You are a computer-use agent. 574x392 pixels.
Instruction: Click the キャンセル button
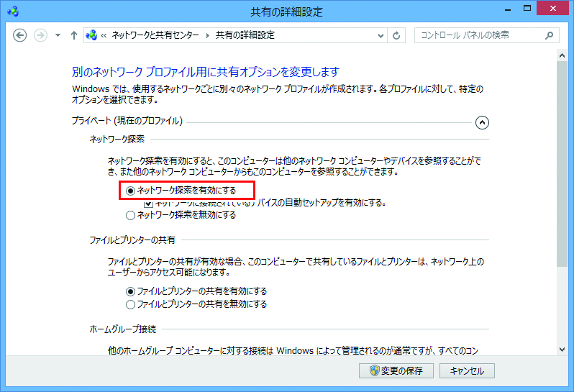pyautogui.click(x=467, y=370)
